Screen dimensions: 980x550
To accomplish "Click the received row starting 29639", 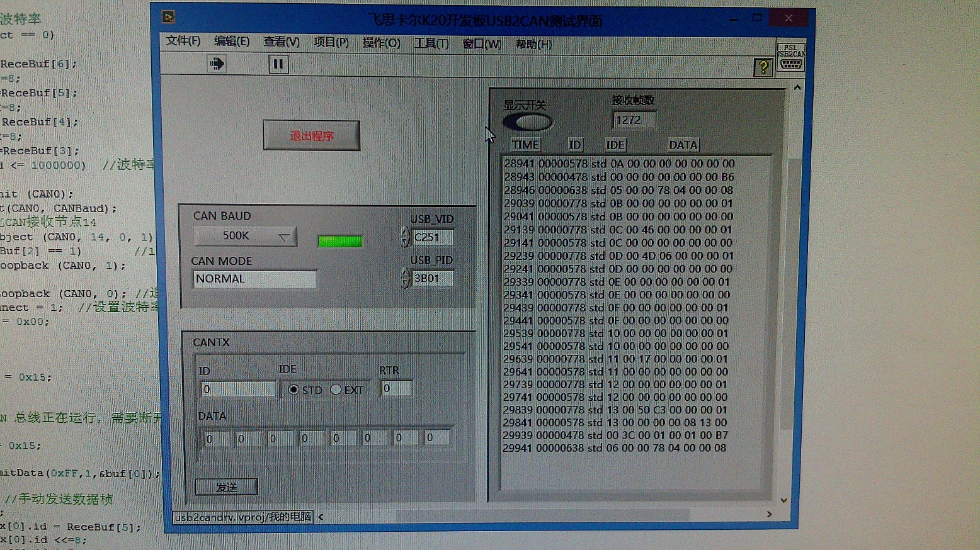I will (x=615, y=359).
